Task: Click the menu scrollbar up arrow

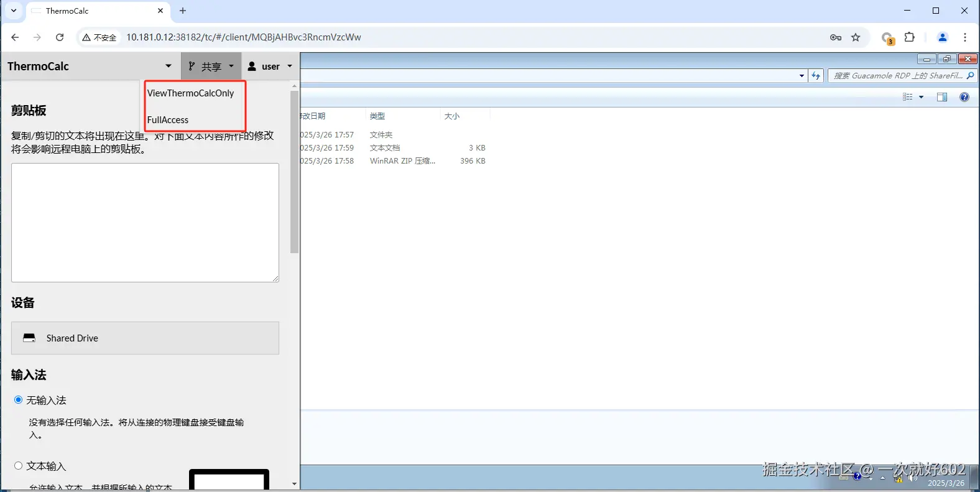Action: point(295,86)
